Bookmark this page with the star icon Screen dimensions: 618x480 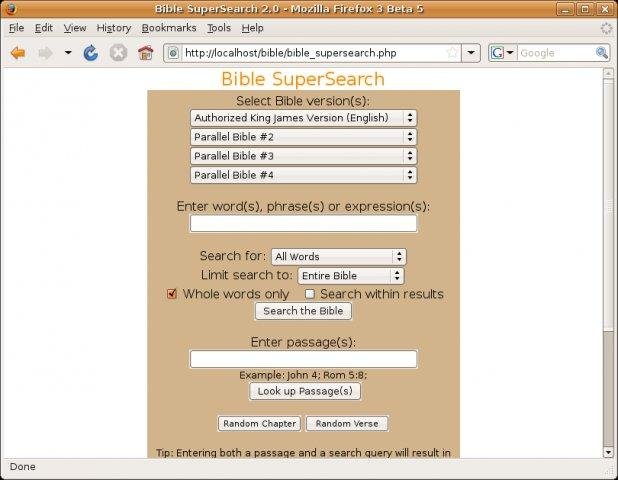tap(453, 53)
